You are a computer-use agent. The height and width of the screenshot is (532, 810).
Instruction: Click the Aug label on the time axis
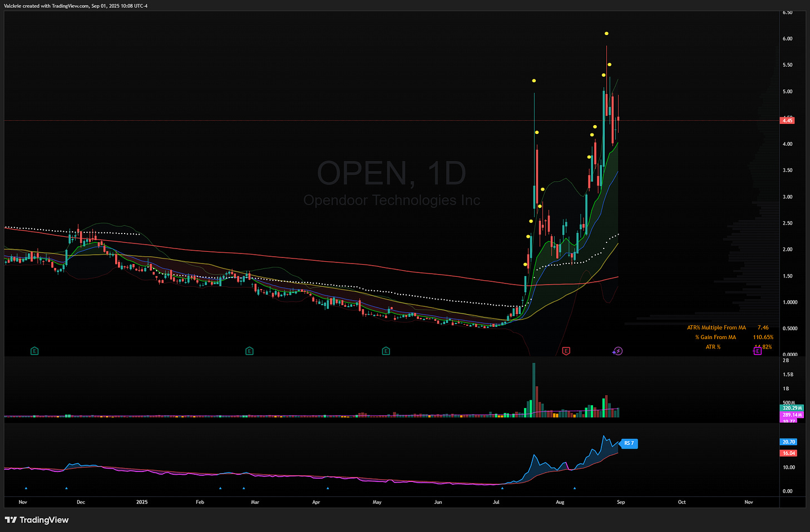coord(560,502)
